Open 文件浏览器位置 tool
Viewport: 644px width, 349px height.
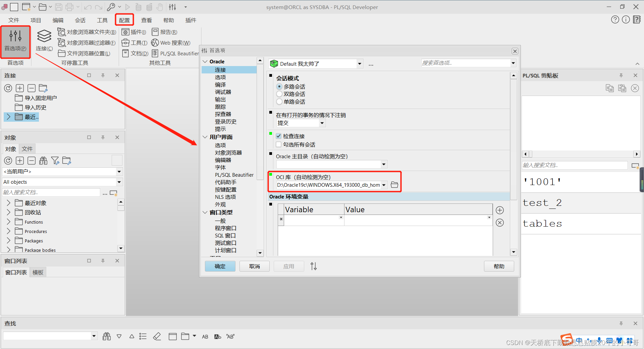(x=84, y=53)
